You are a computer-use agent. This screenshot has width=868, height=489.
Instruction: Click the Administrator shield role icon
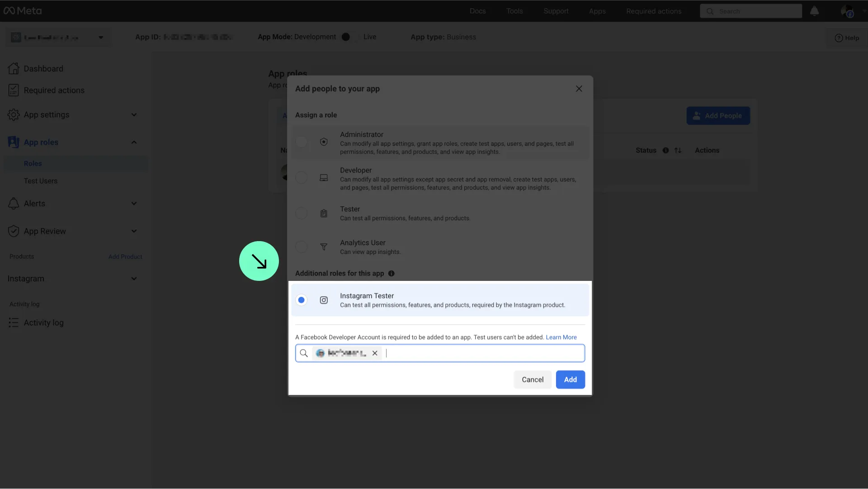click(x=324, y=142)
